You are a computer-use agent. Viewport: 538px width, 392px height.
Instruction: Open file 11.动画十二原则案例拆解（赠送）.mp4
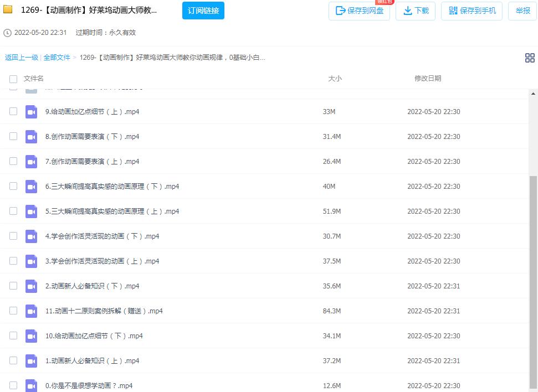click(x=104, y=311)
